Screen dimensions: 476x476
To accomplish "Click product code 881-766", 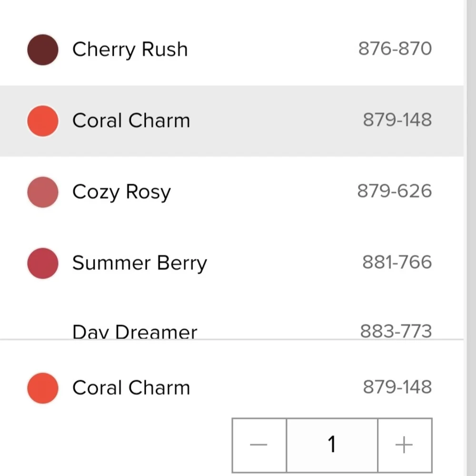I will click(397, 262).
